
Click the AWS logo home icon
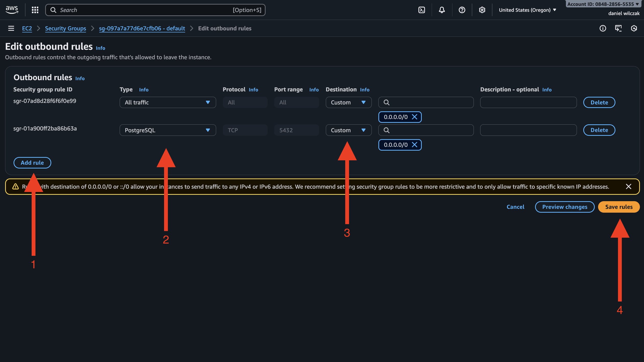12,10
